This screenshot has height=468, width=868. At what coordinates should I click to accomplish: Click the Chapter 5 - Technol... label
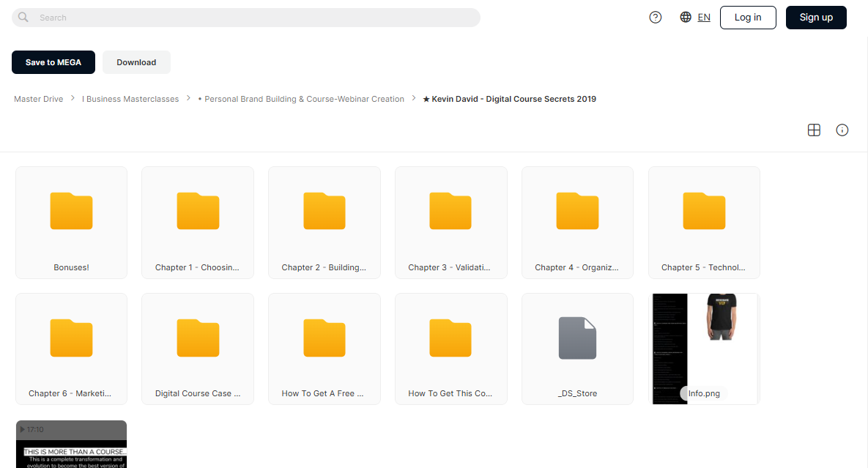coord(704,267)
